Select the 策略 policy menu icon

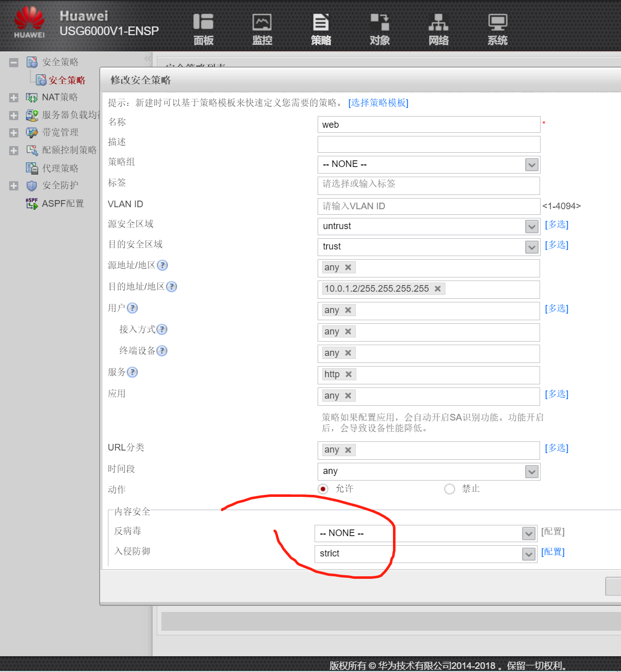321,28
